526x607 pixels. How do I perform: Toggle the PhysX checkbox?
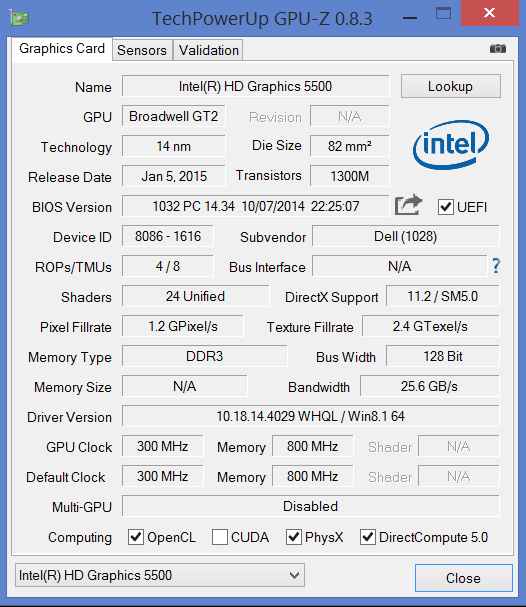pos(294,537)
